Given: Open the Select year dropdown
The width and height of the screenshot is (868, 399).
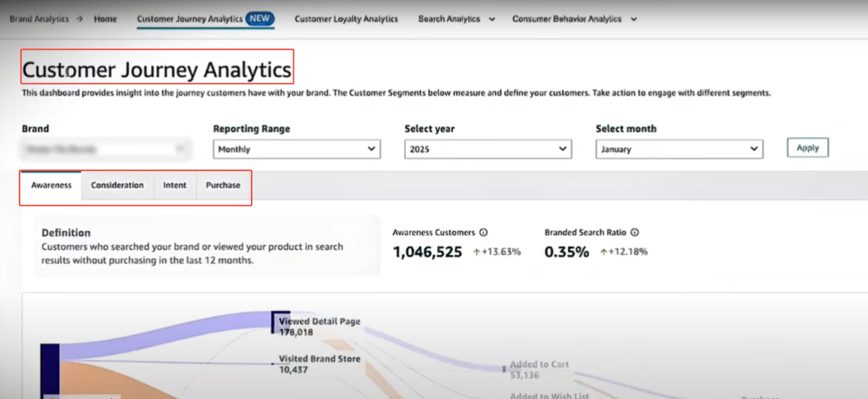Looking at the screenshot, I should (487, 148).
